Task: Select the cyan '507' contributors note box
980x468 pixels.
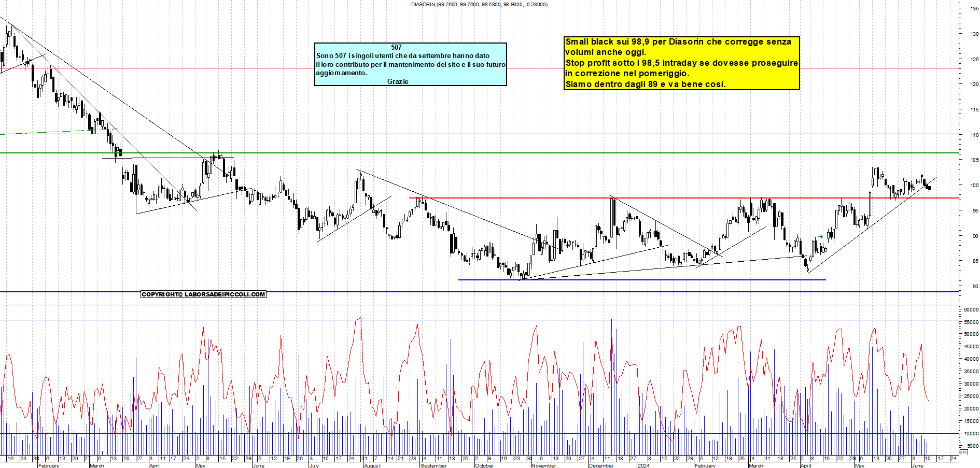Action: [411, 64]
